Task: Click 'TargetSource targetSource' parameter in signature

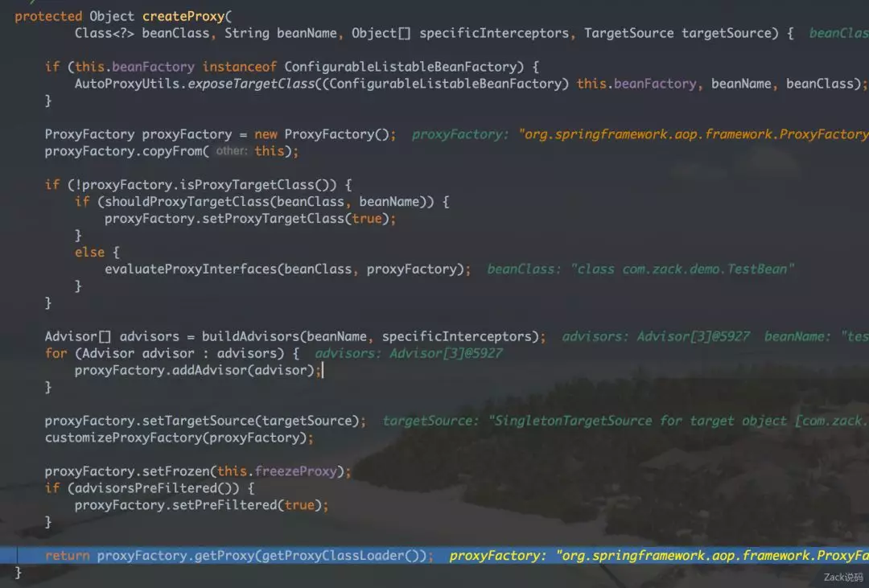Action: (x=677, y=33)
